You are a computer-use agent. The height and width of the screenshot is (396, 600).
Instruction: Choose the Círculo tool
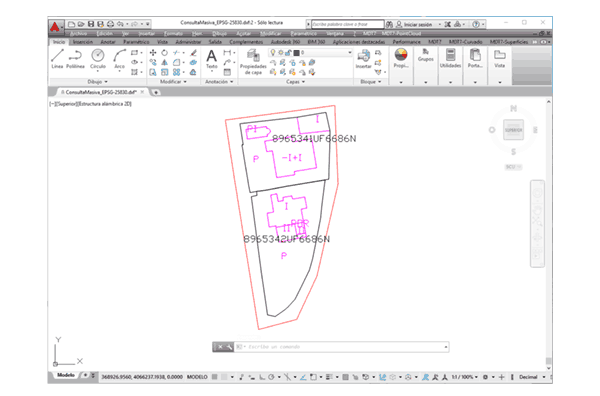click(x=98, y=59)
